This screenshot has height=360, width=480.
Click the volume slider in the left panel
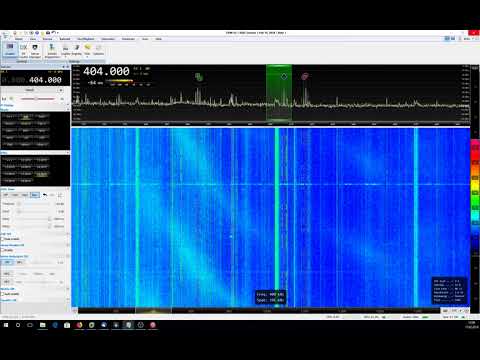pos(37,99)
